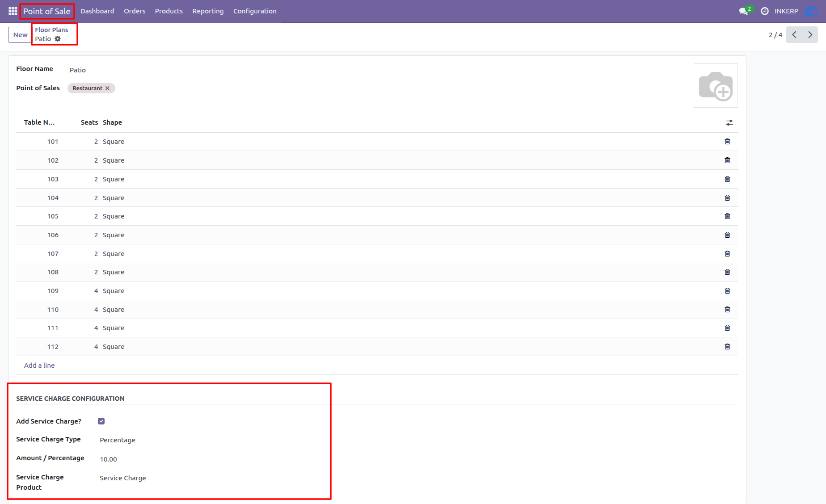Create a new floor with New button
The height and width of the screenshot is (504, 826).
[x=20, y=35]
